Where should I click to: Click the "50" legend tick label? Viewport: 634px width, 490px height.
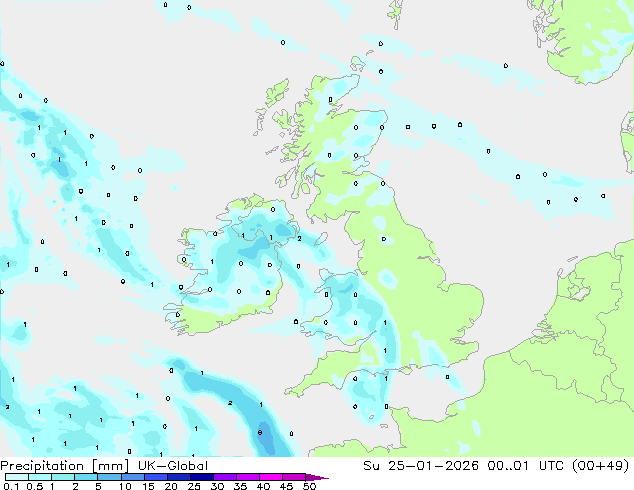(x=309, y=486)
